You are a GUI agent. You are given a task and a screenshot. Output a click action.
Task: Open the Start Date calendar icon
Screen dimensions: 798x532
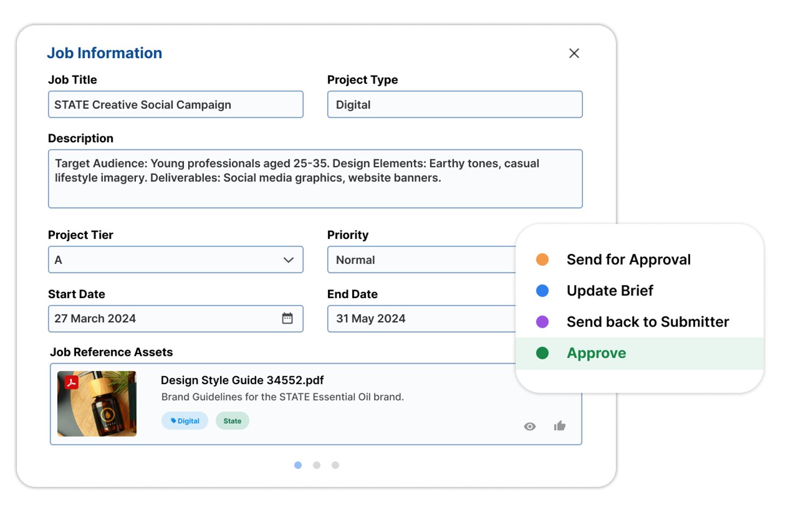click(x=287, y=319)
